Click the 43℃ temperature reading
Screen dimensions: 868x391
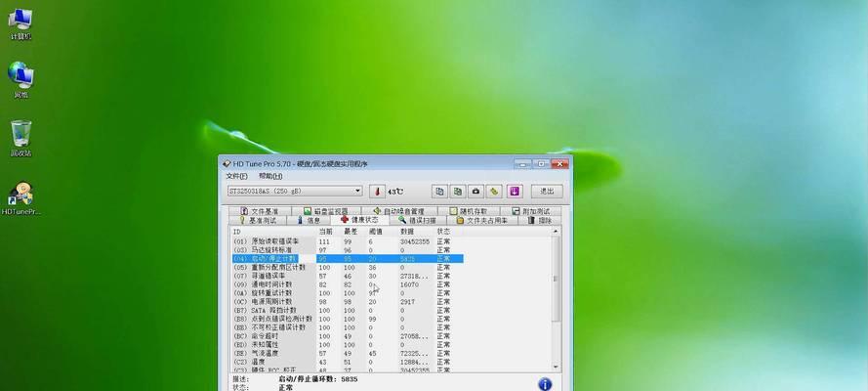[x=395, y=192]
